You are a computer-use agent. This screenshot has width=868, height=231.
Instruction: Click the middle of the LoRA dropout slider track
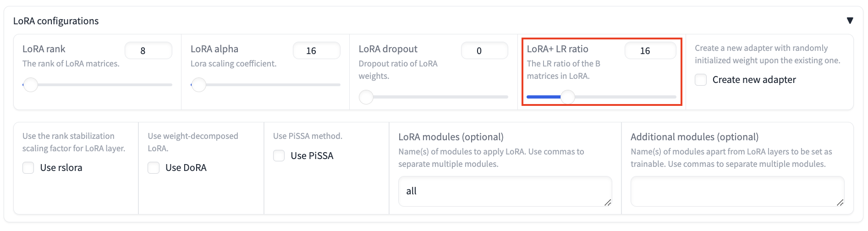437,97
